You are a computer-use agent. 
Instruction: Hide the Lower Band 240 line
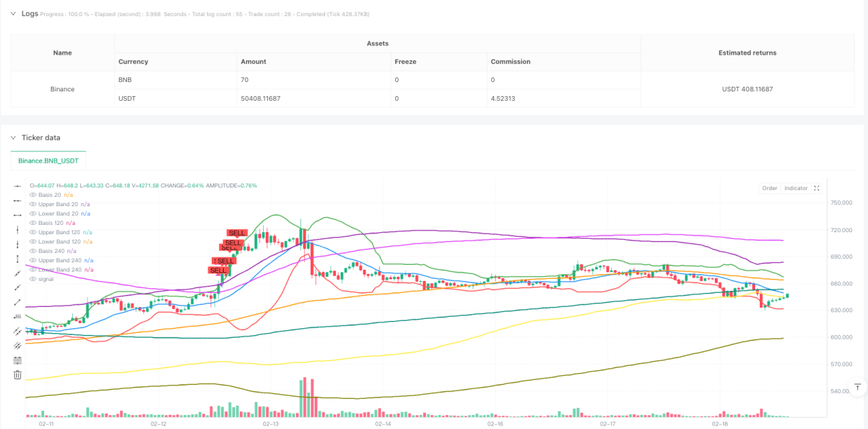click(x=33, y=270)
